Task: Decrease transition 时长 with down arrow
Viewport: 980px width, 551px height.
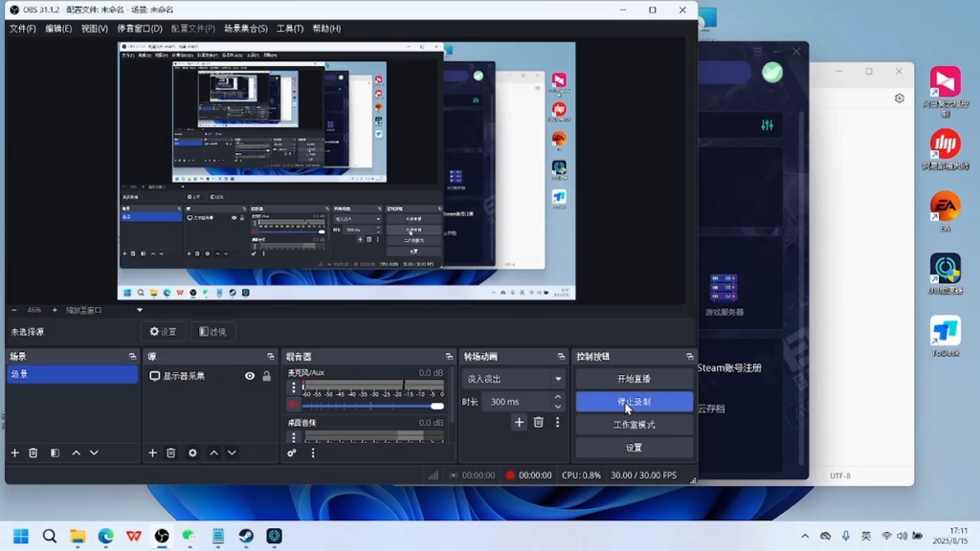Action: (558, 407)
